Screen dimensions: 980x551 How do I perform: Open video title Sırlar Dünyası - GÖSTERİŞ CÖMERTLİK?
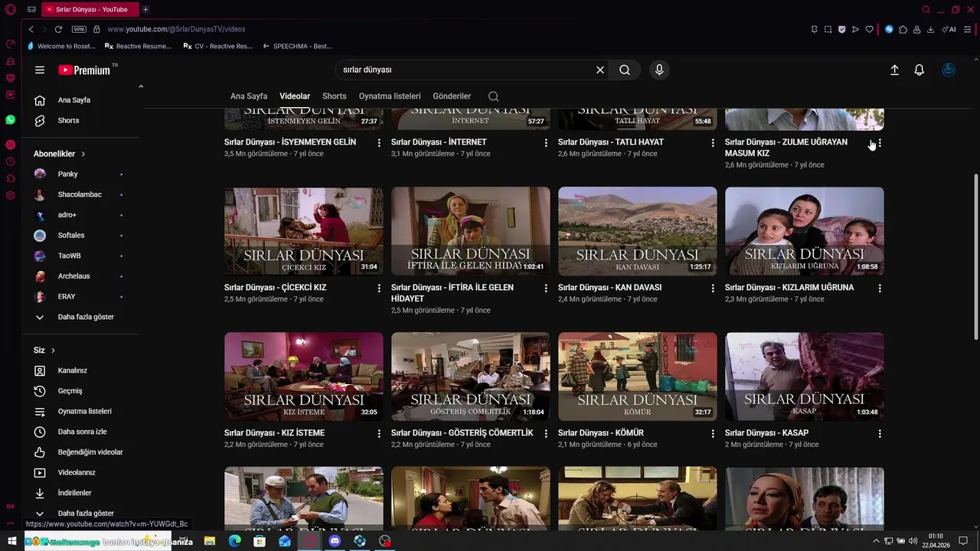462,433
